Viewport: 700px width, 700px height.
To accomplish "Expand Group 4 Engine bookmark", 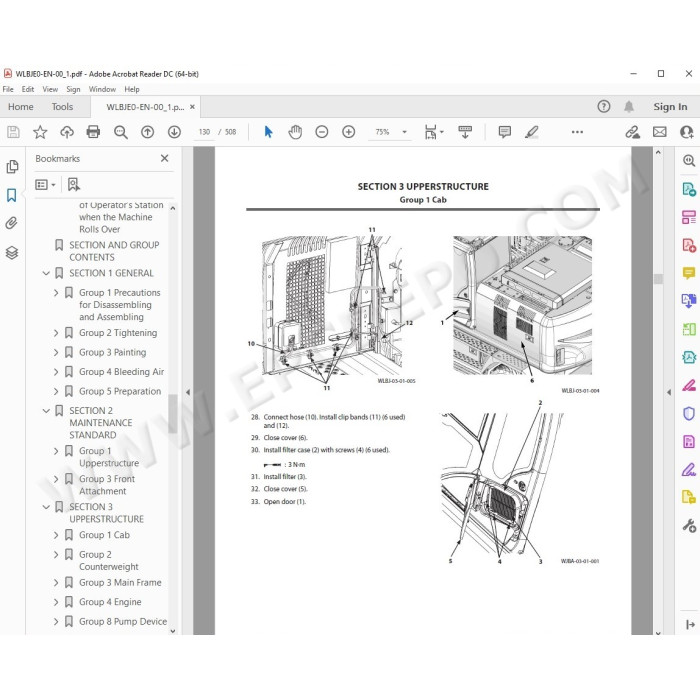I will tap(56, 602).
